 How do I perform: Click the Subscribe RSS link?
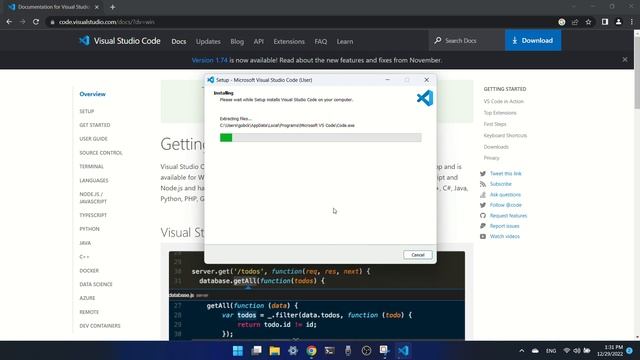[x=500, y=184]
